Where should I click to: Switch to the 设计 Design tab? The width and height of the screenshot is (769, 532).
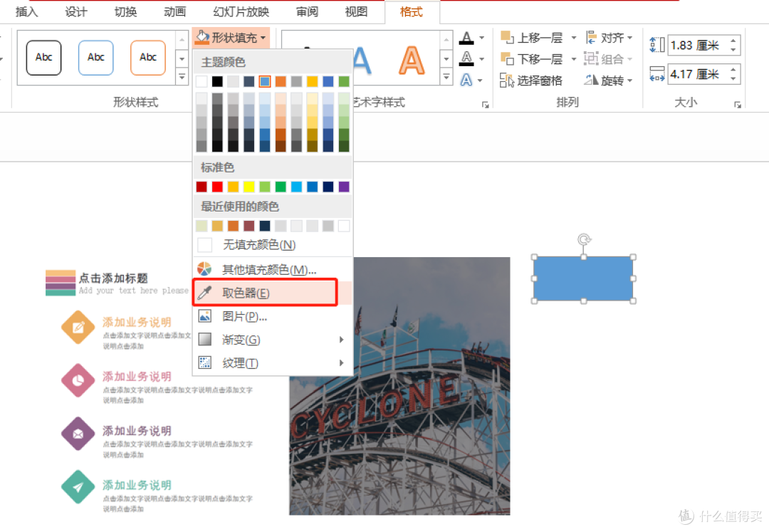pyautogui.click(x=76, y=12)
